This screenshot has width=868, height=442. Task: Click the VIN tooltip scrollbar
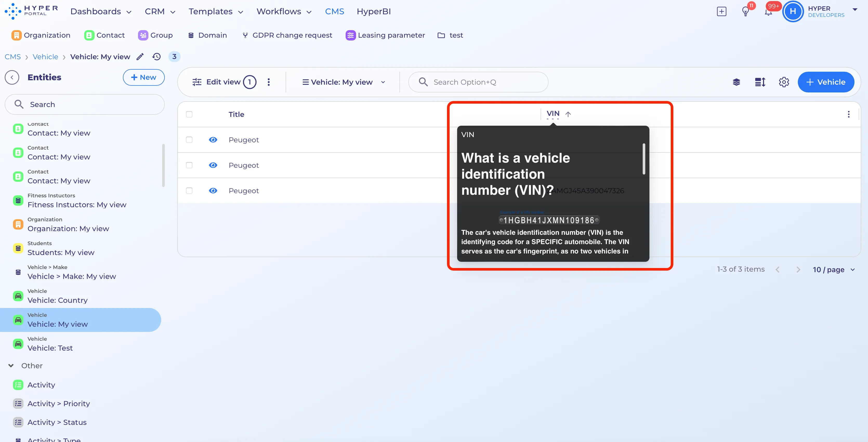pos(643,159)
